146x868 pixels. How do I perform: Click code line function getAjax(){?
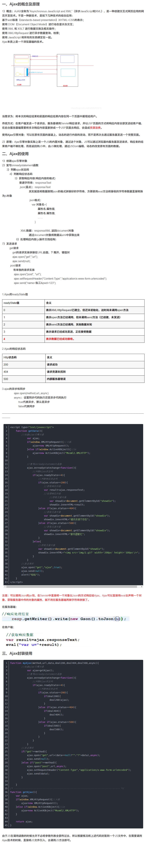pos(24,792)
